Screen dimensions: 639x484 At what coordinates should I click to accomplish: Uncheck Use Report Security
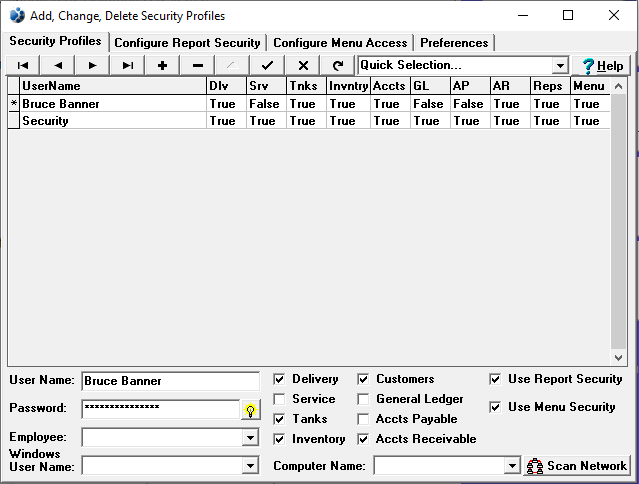click(496, 380)
